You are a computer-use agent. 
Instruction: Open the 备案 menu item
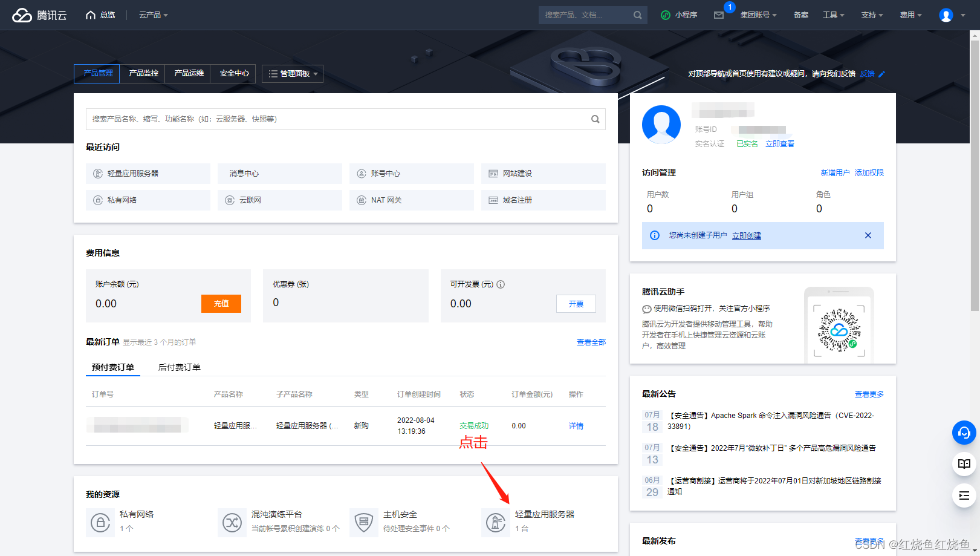800,15
